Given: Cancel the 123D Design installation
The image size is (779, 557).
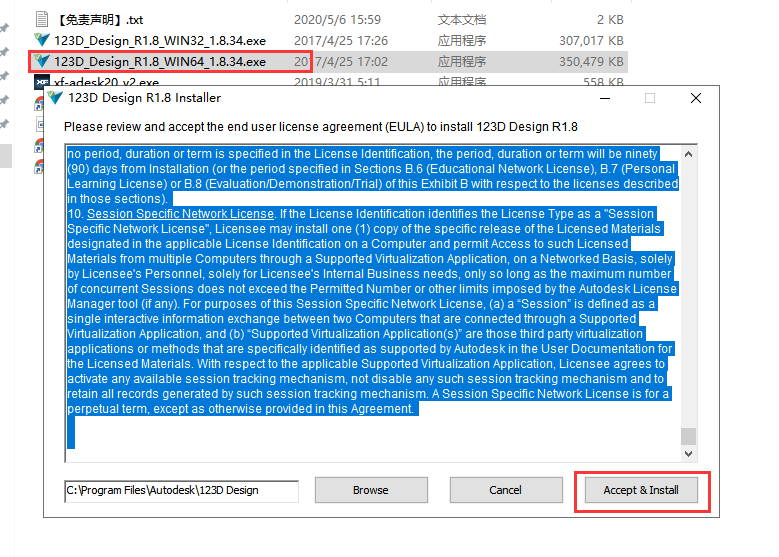Looking at the screenshot, I should (x=505, y=490).
